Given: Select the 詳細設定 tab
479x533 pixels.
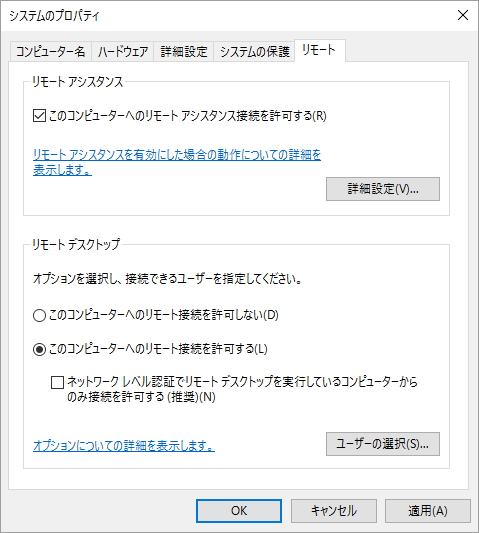Looking at the screenshot, I should tap(184, 52).
